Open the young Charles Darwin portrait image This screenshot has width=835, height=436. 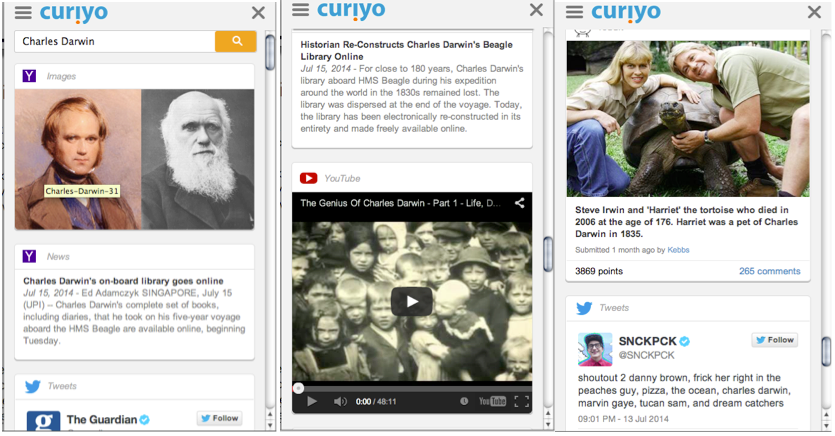tap(78, 159)
